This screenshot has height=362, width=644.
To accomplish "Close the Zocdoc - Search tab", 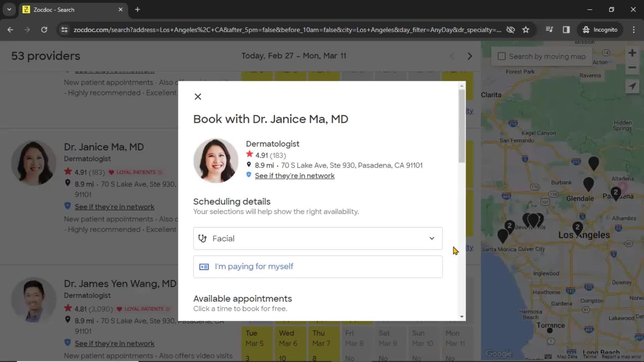I will (120, 9).
